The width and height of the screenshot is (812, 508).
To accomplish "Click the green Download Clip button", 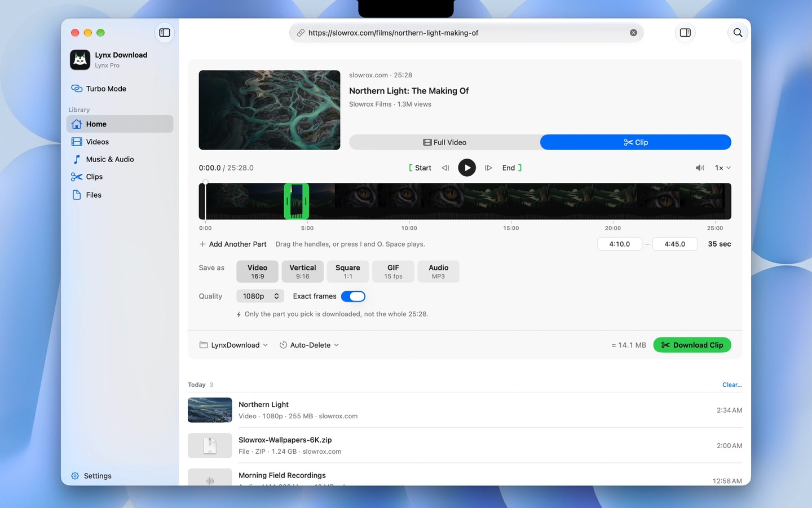I will click(x=692, y=345).
